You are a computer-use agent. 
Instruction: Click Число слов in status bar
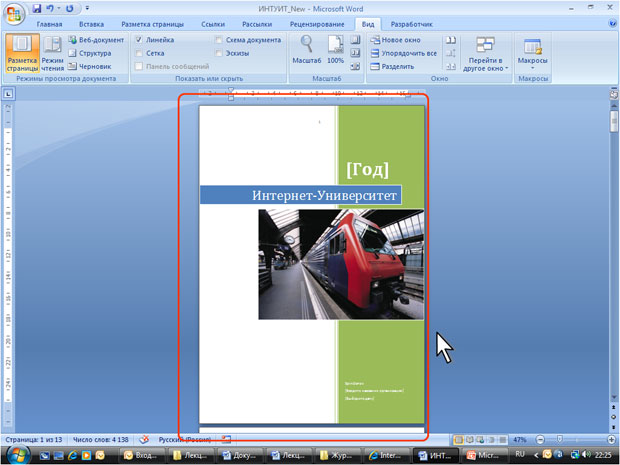(99, 439)
